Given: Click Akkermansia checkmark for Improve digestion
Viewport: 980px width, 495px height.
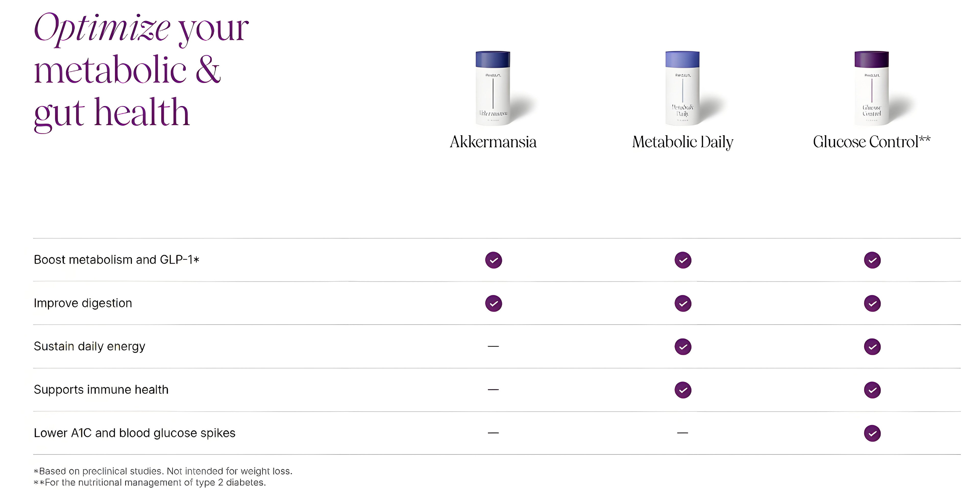Looking at the screenshot, I should click(x=493, y=303).
